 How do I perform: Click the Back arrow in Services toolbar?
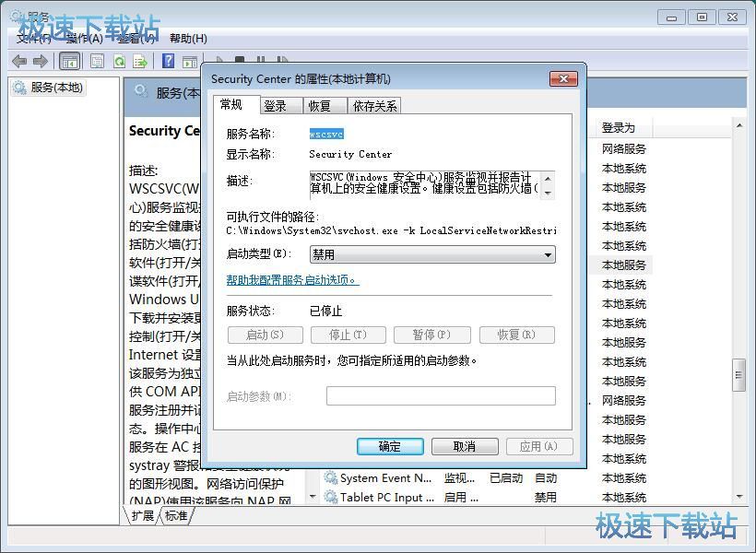(x=19, y=61)
